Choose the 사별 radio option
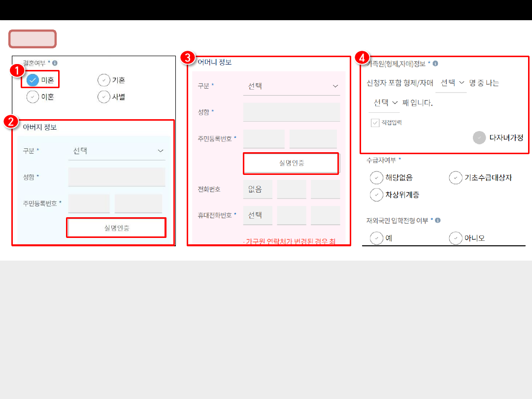This screenshot has height=399, width=532. point(103,97)
